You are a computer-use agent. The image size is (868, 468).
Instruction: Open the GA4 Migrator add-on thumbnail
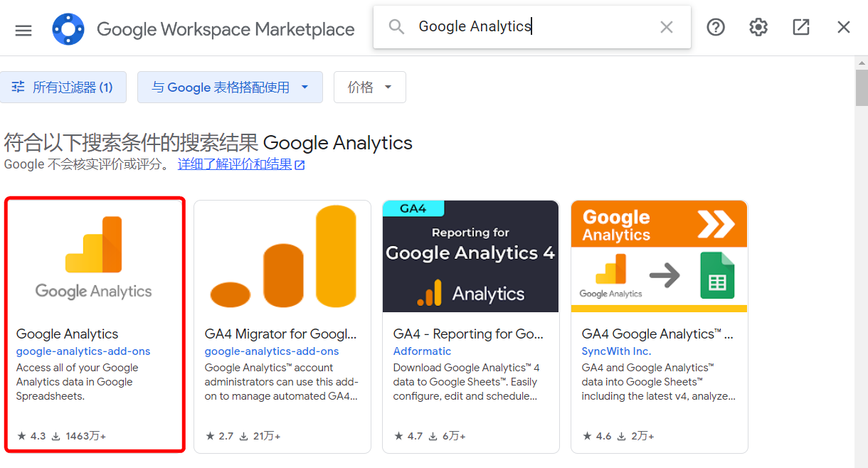point(282,256)
